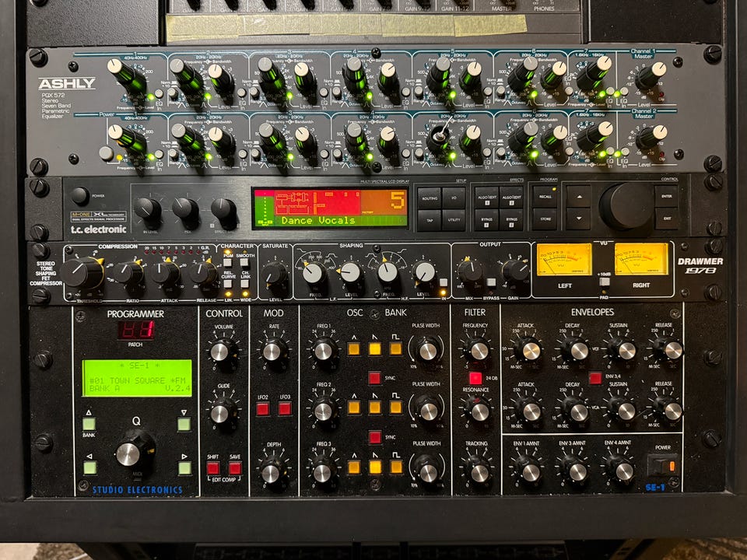Push the STORE program button
This screenshot has height=560, width=747.
(x=545, y=219)
